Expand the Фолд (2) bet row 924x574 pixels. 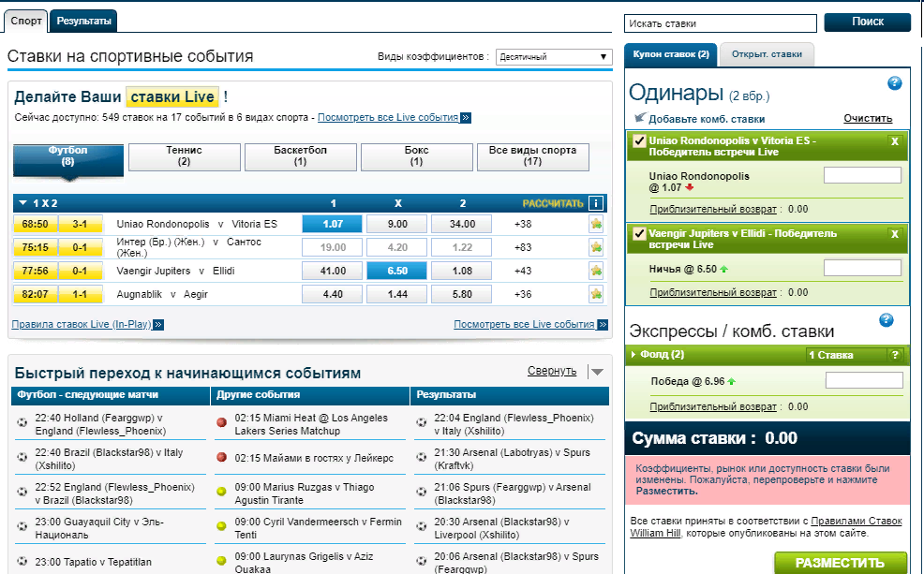point(635,355)
